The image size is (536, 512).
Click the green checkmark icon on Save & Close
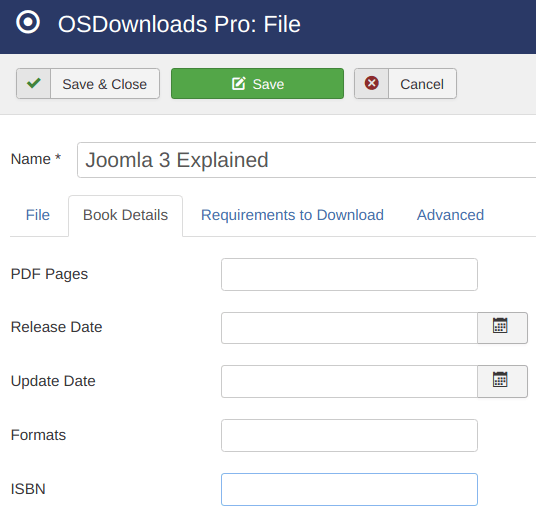pos(34,83)
